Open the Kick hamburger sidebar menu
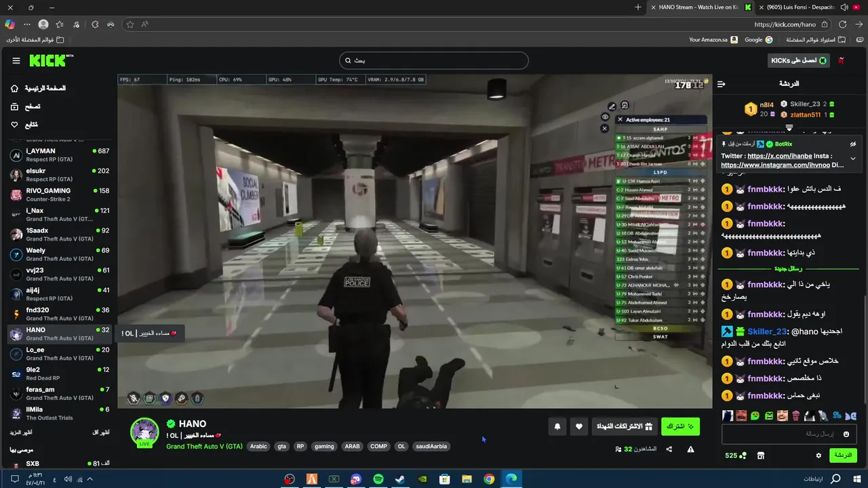The image size is (868, 488). pyautogui.click(x=16, y=60)
